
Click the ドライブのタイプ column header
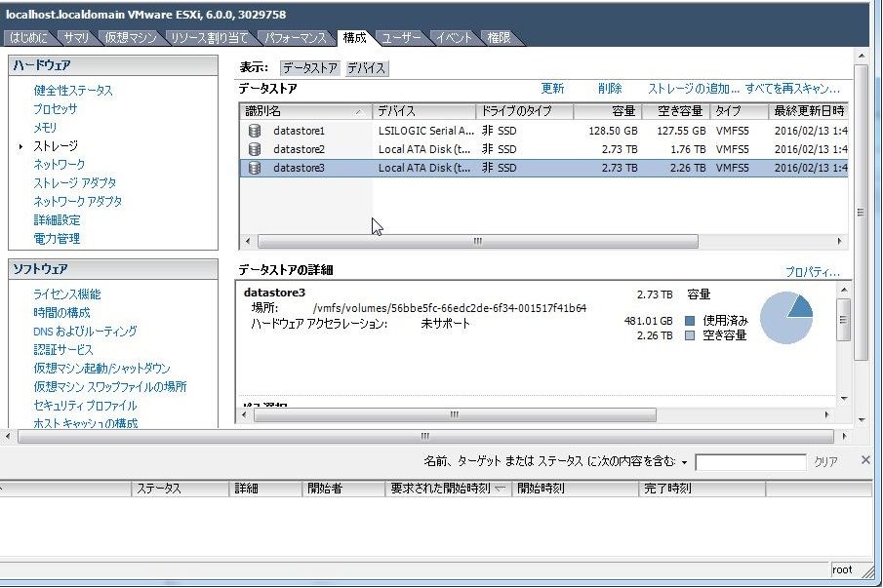tap(524, 111)
